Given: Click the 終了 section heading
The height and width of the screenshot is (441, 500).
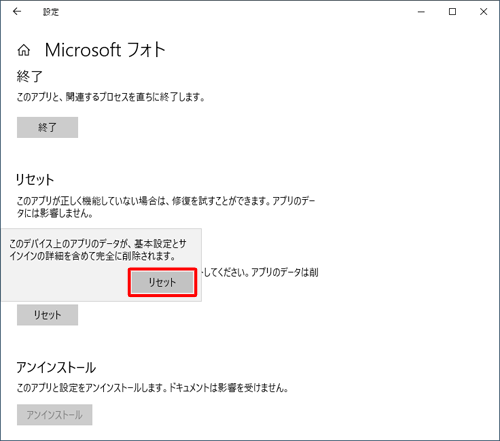Looking at the screenshot, I should tap(29, 76).
